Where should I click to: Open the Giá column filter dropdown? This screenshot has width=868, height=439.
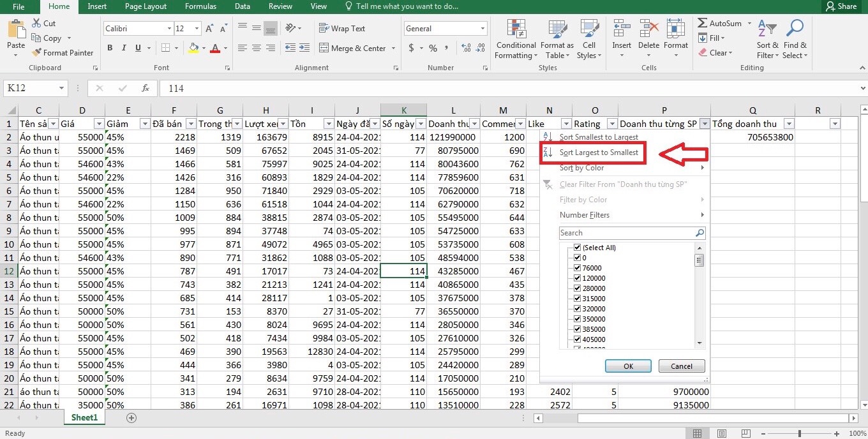coord(99,124)
